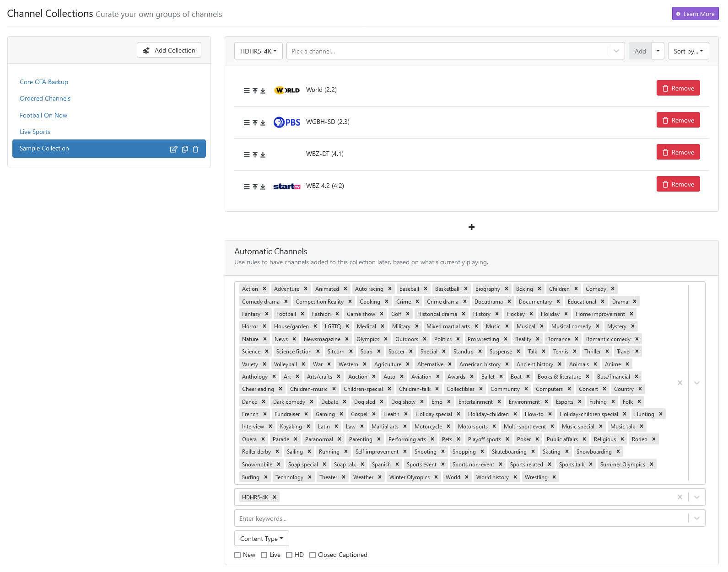Toggle the Closed Captioned checkbox
Screen dimensions: 728x572
[313, 555]
